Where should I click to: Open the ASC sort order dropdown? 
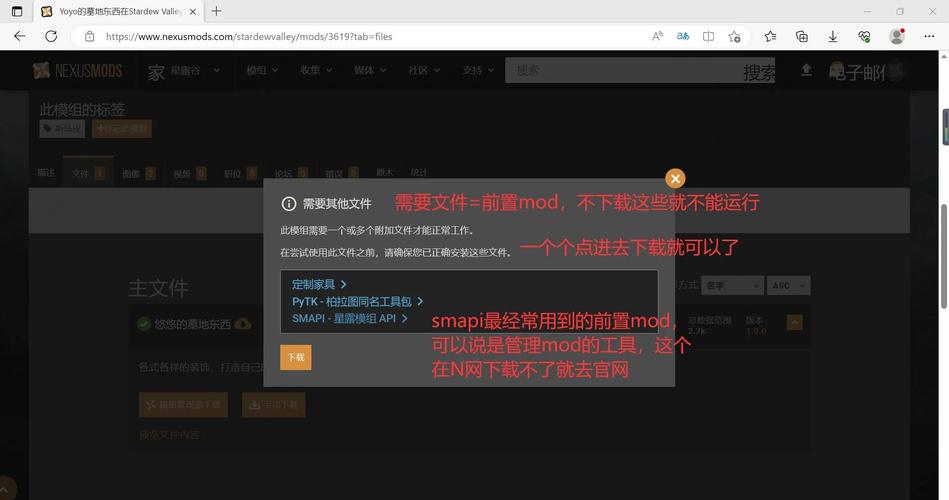(788, 285)
